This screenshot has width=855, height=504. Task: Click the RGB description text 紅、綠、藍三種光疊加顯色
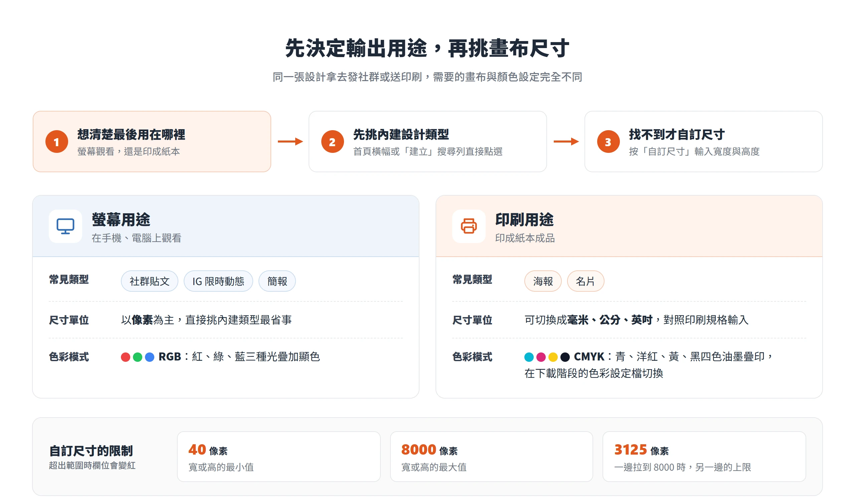[x=256, y=357]
